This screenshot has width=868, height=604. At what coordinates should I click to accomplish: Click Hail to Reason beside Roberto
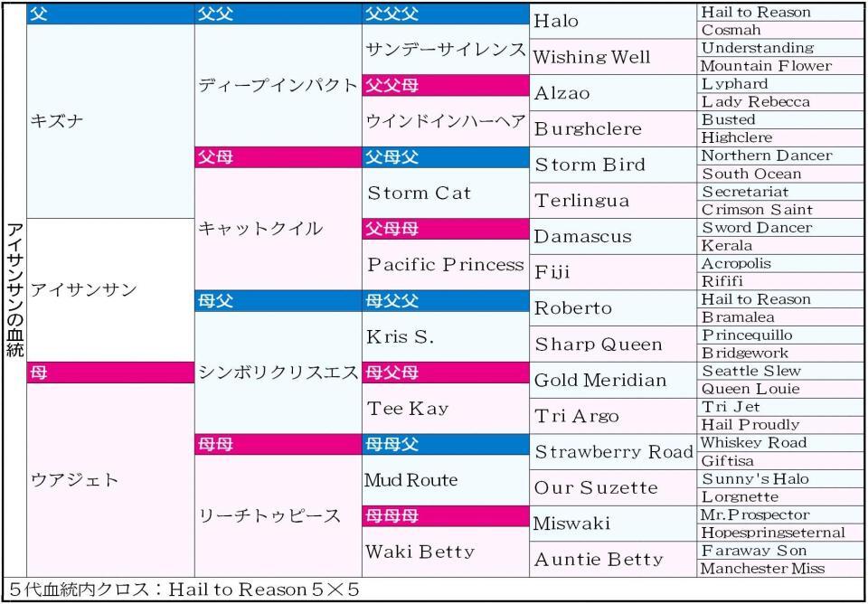[780, 299]
